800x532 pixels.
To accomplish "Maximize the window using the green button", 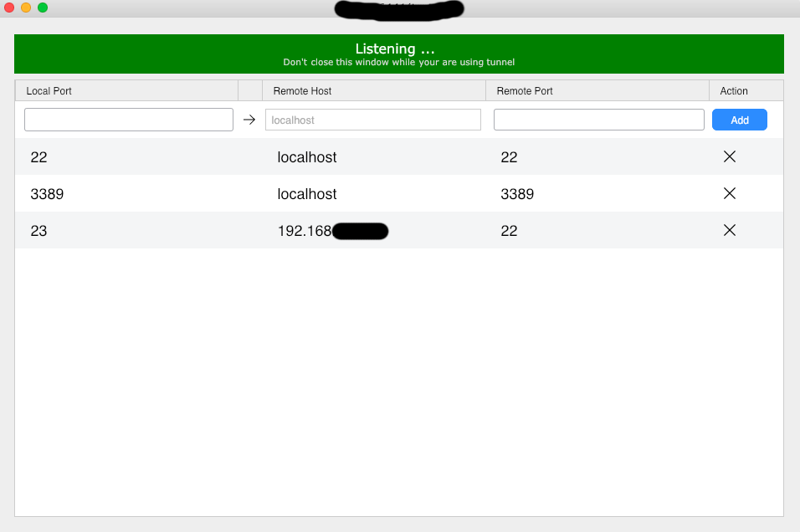I will click(x=43, y=8).
